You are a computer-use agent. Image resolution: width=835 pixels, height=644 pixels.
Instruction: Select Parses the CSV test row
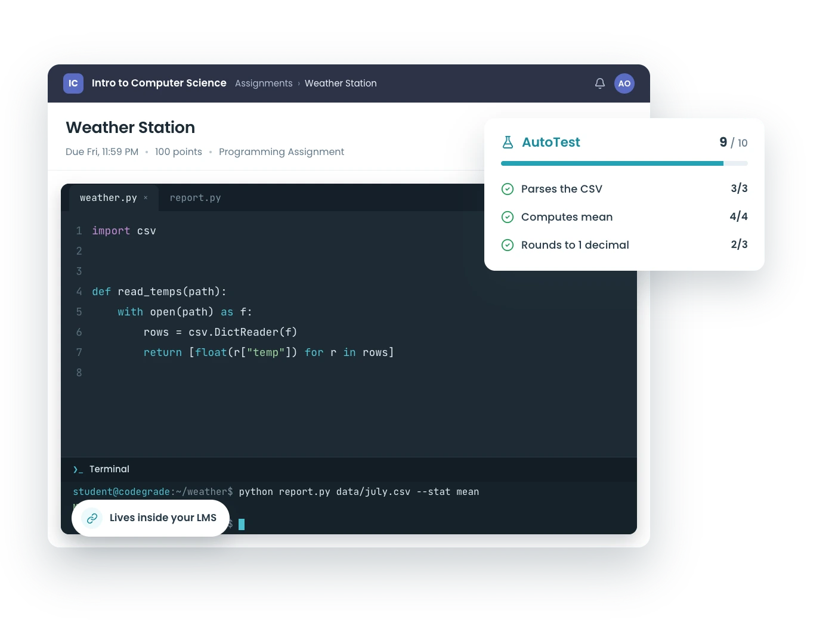624,189
